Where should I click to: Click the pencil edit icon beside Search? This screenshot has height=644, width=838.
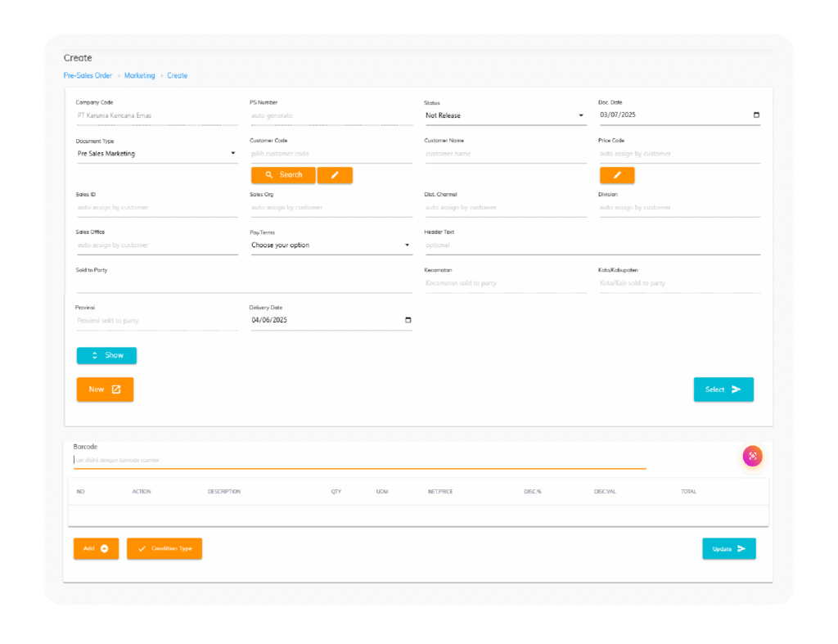(x=335, y=175)
